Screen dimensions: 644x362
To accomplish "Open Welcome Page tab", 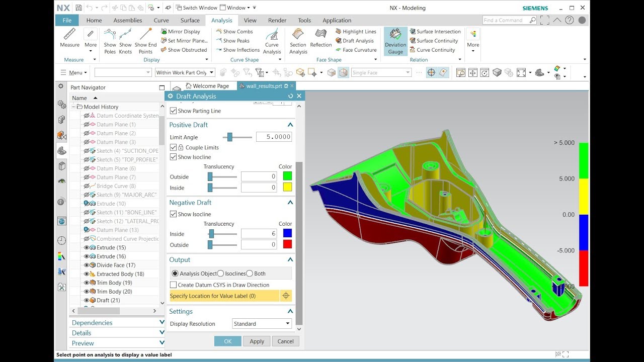I will point(207,86).
